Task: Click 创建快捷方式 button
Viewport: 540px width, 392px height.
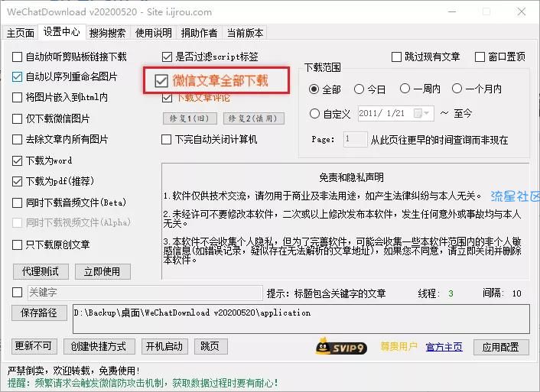Action: [99, 346]
